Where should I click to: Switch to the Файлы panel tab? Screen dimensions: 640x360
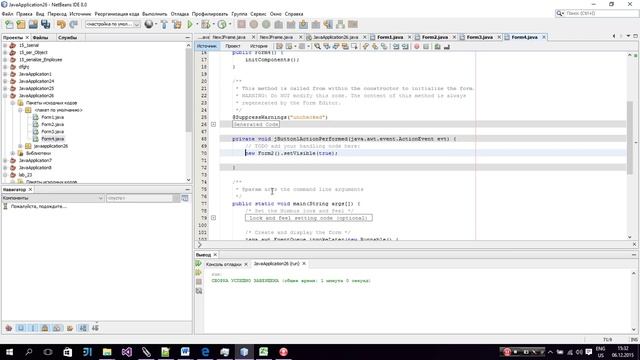[40, 38]
